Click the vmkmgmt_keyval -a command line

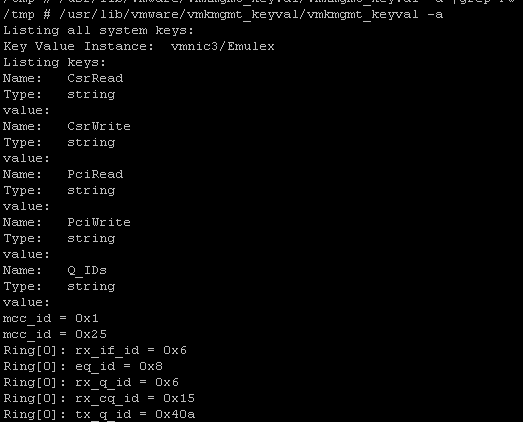pos(223,15)
